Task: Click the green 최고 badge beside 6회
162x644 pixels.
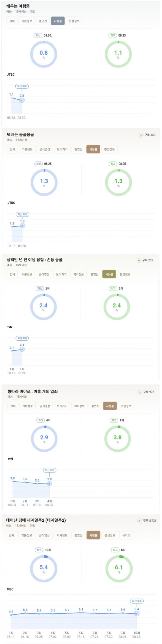Action: point(115,550)
